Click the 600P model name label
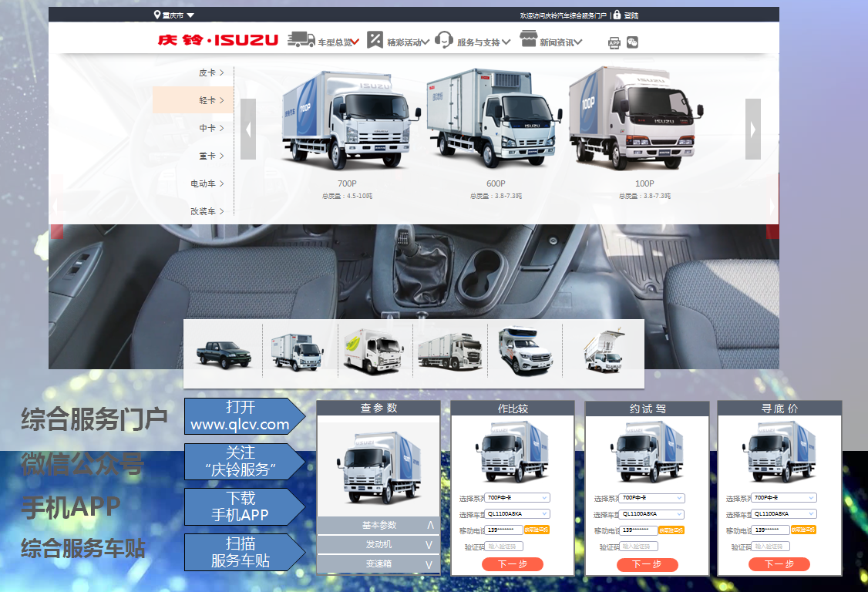The height and width of the screenshot is (592, 868). pos(496,183)
